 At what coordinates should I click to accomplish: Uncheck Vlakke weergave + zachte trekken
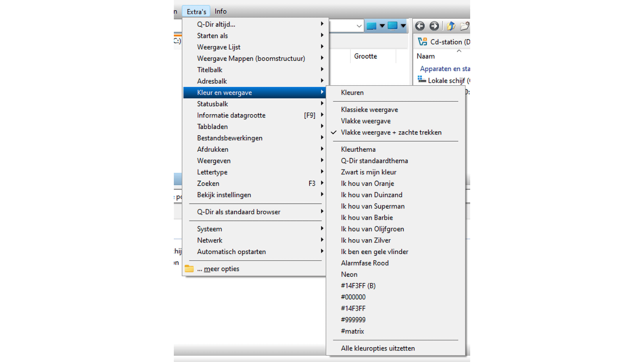coord(391,132)
